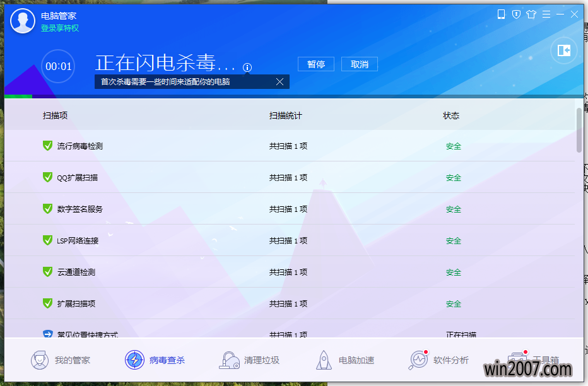The width and height of the screenshot is (588, 386).
Task: Click the green shield beside 流行病毒检测
Action: coord(47,146)
